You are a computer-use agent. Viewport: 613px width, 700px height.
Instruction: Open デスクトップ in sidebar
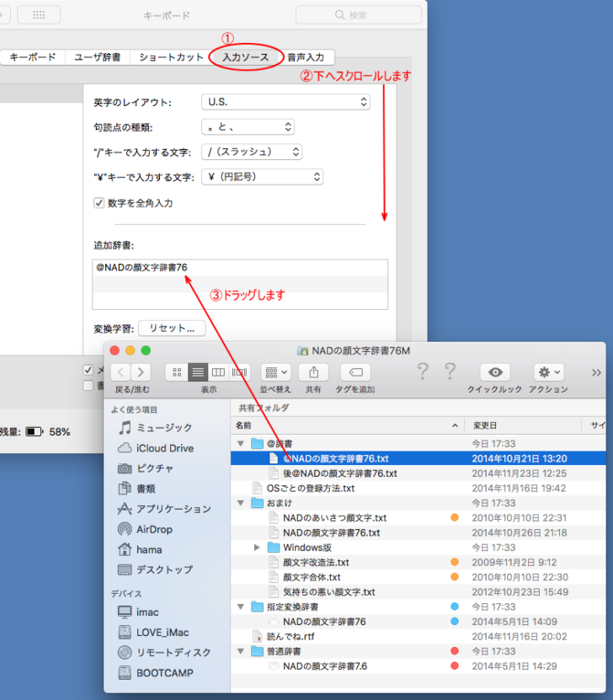pyautogui.click(x=155, y=570)
